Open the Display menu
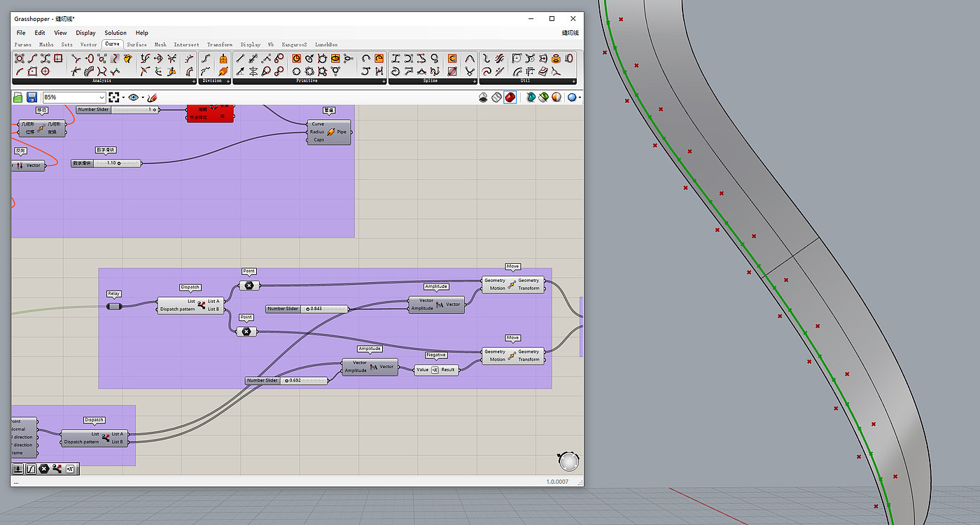Image resolution: width=980 pixels, height=525 pixels. click(x=85, y=33)
